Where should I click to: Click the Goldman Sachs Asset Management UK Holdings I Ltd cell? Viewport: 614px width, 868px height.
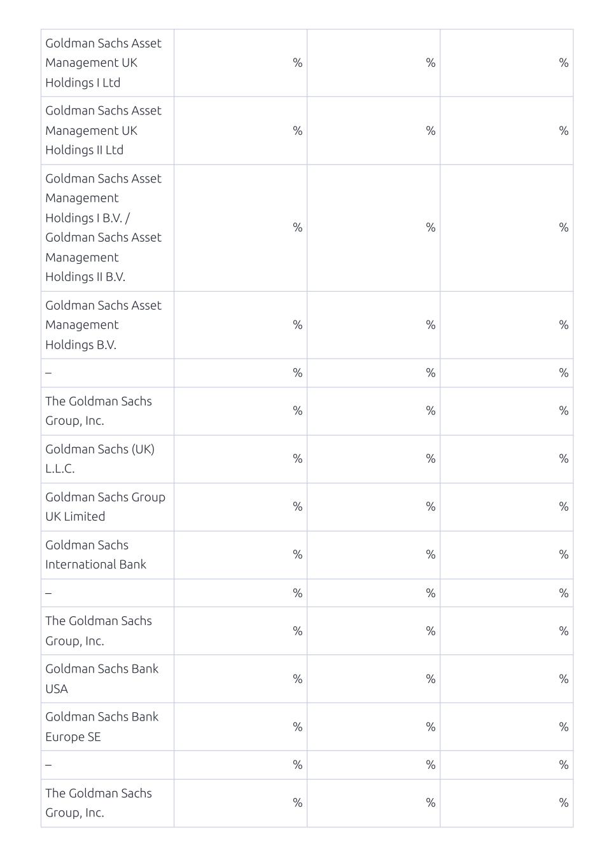(x=107, y=63)
